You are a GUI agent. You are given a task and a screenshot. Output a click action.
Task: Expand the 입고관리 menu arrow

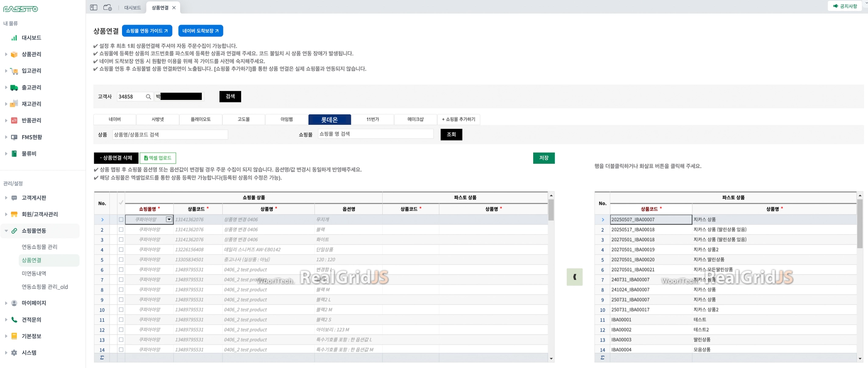point(6,71)
